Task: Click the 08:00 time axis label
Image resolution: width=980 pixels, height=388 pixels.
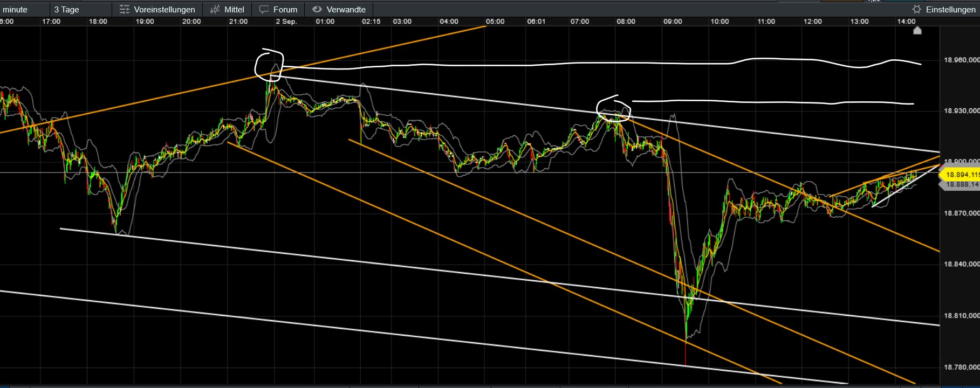Action: [626, 22]
